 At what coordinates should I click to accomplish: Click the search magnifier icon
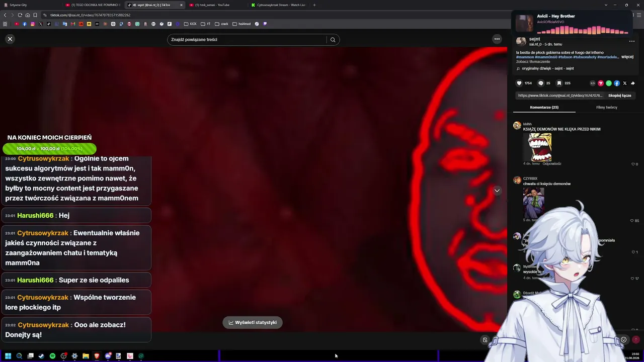point(333,40)
